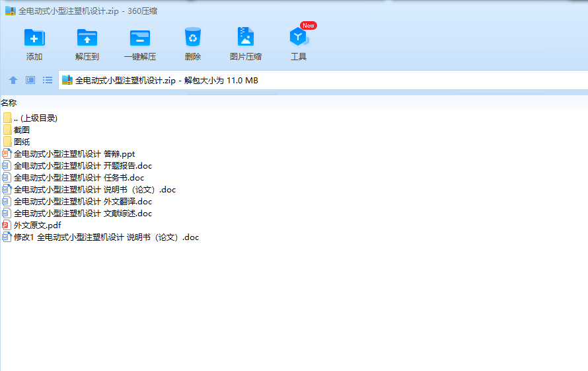This screenshot has height=371, width=588.
Task: Click the PPT icon of 答辩.ppt
Action: point(7,153)
